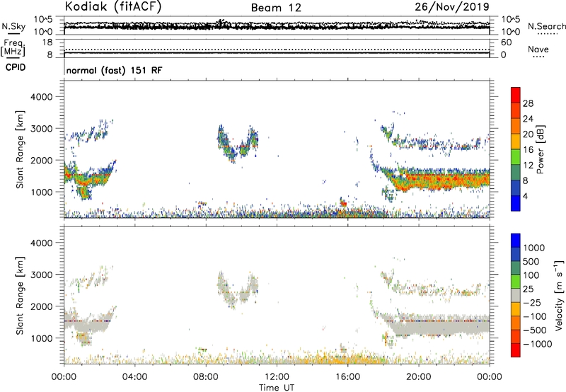This screenshot has width=566, height=392.
Task: Pick the 8–12 dB teal Power colorbar segment
Action: point(516,173)
